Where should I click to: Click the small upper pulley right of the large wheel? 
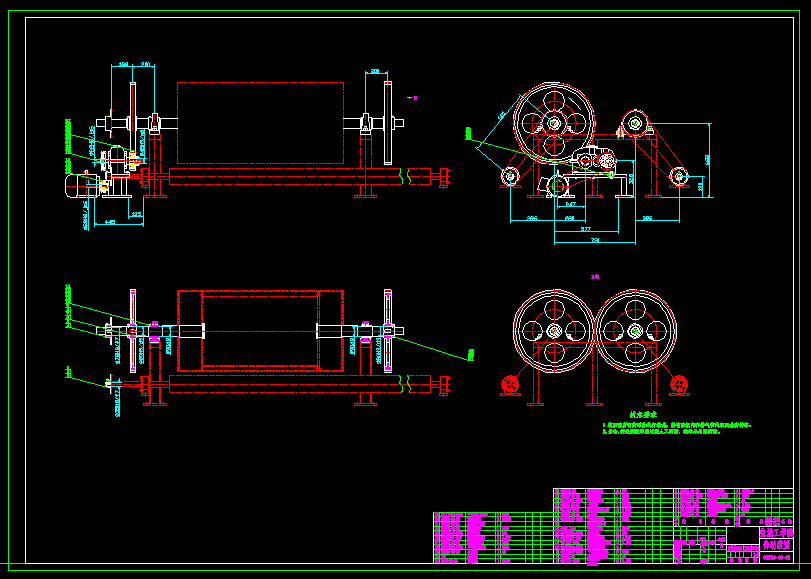635,124
